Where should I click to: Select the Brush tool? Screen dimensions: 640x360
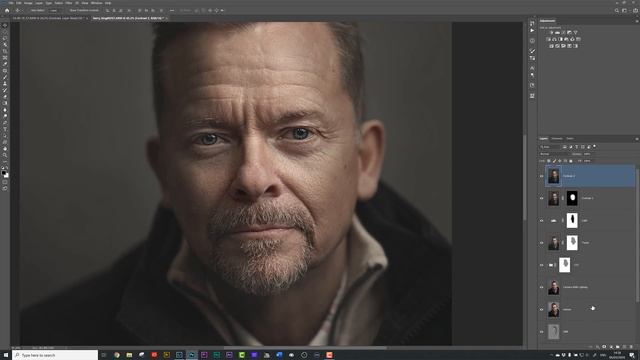coord(5,77)
